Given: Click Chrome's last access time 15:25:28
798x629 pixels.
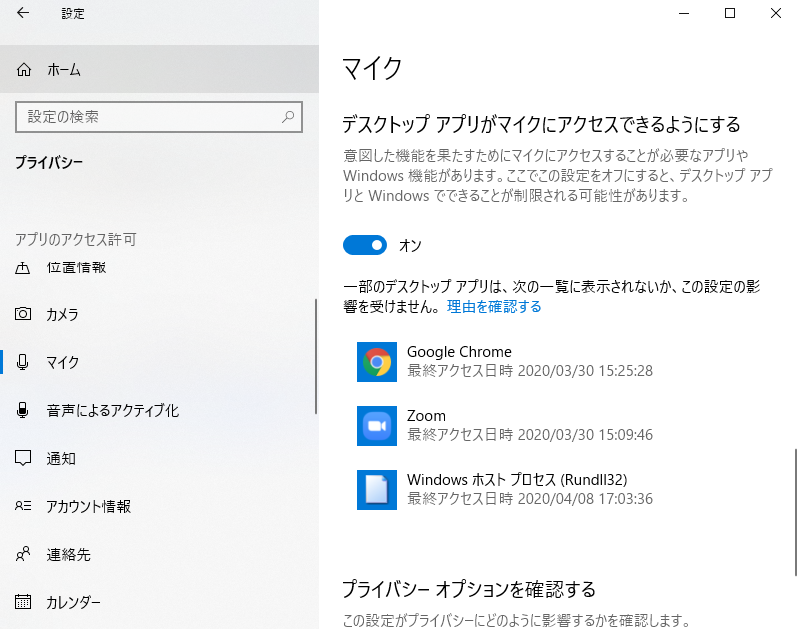Looking at the screenshot, I should 530,370.
